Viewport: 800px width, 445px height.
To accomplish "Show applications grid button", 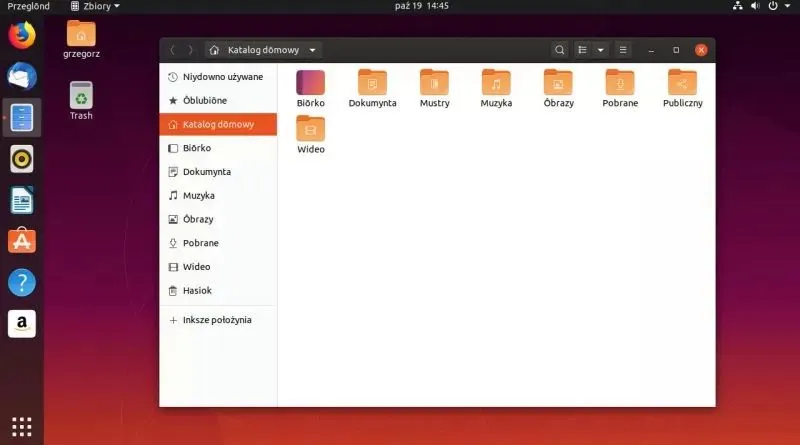I will 22,427.
